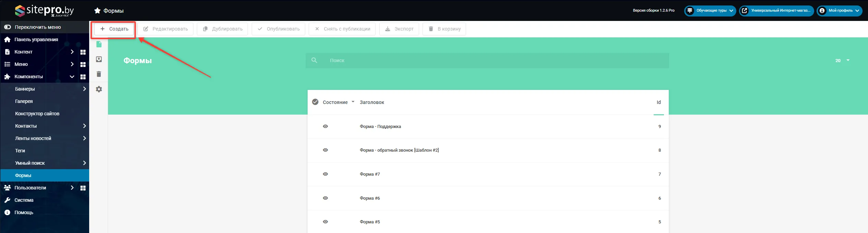Click the search magnifier icon

click(314, 60)
